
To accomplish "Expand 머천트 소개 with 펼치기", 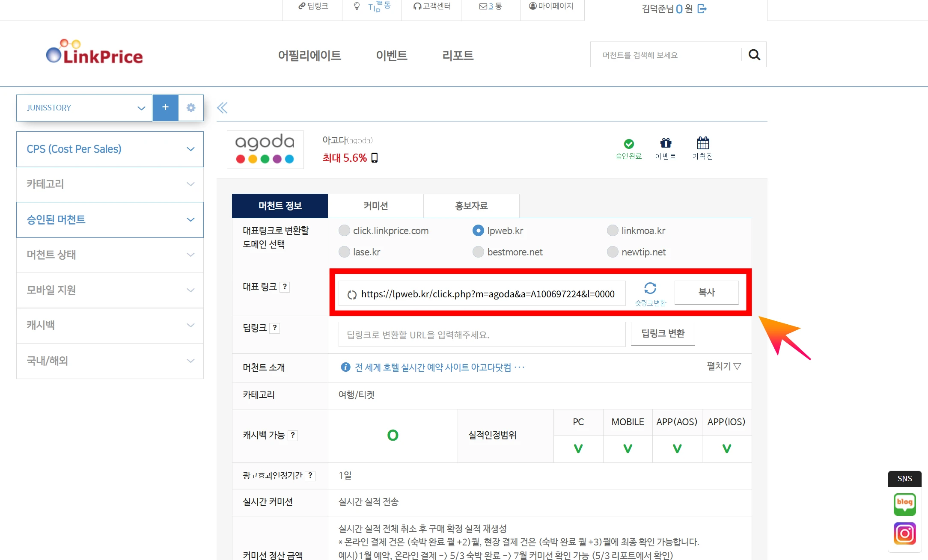I will pyautogui.click(x=723, y=367).
